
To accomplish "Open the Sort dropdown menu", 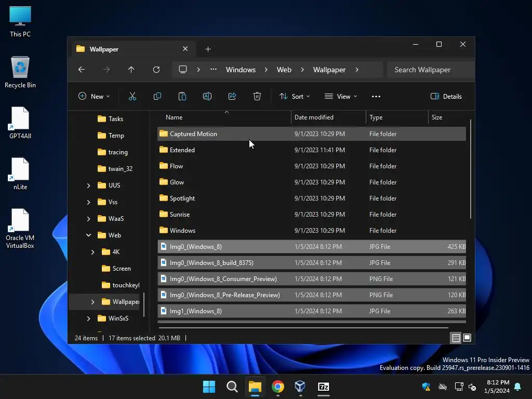I will pyautogui.click(x=295, y=96).
